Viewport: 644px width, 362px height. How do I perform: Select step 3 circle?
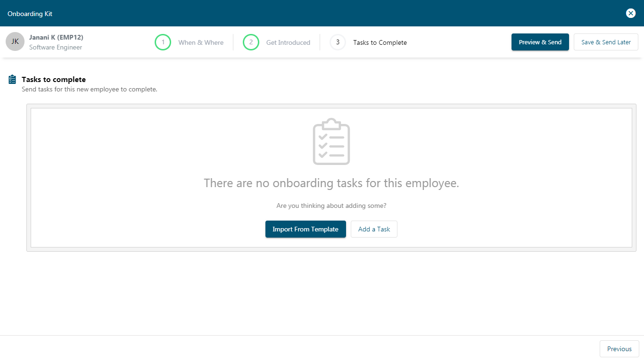click(338, 42)
